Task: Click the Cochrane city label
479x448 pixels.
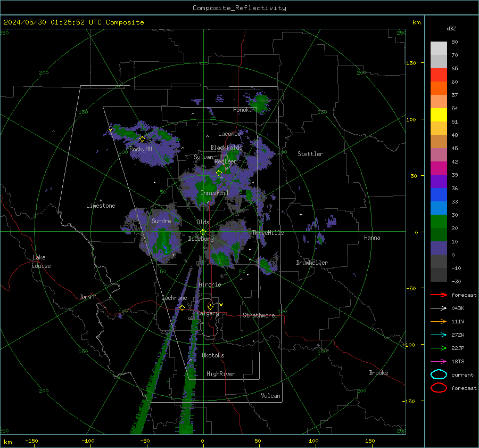Action: coord(174,298)
